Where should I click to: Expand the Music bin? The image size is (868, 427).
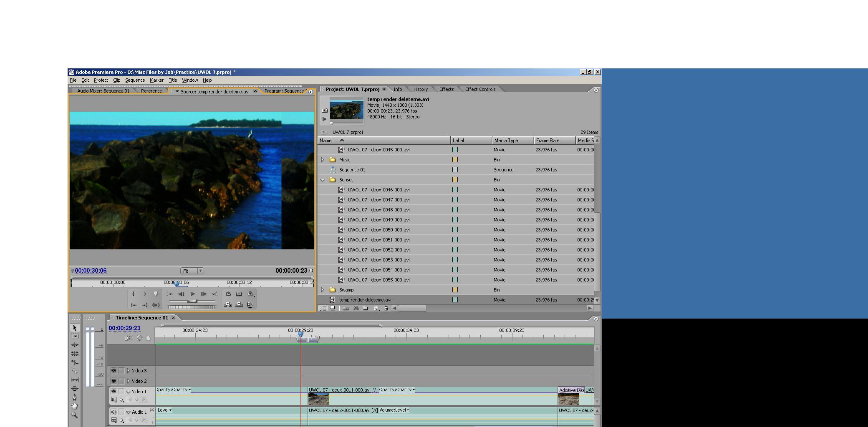[322, 160]
